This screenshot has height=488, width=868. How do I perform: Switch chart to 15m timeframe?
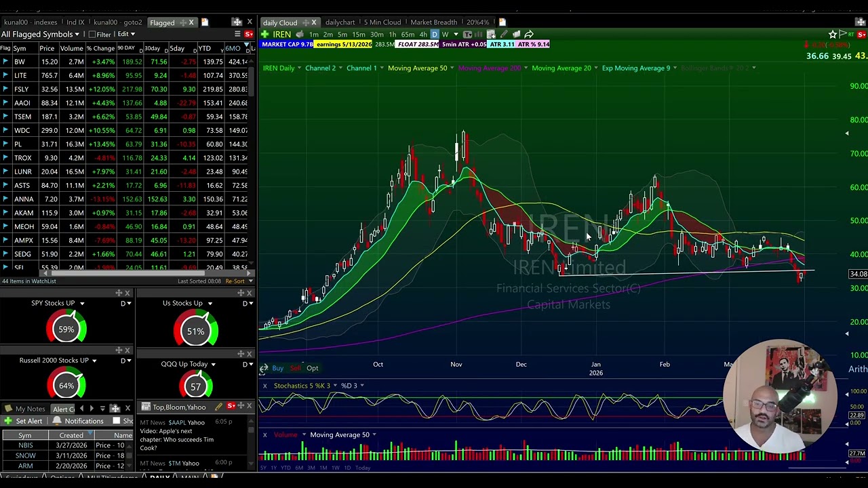[x=359, y=35]
